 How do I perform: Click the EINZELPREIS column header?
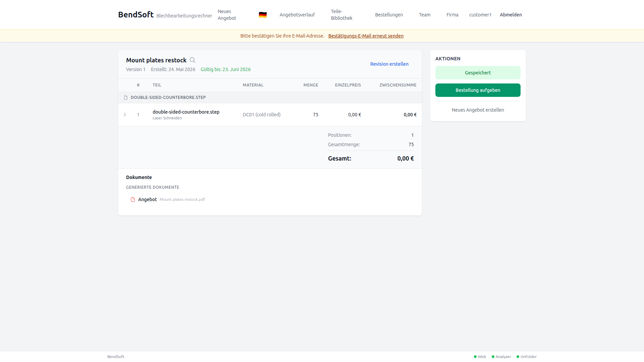pyautogui.click(x=348, y=85)
